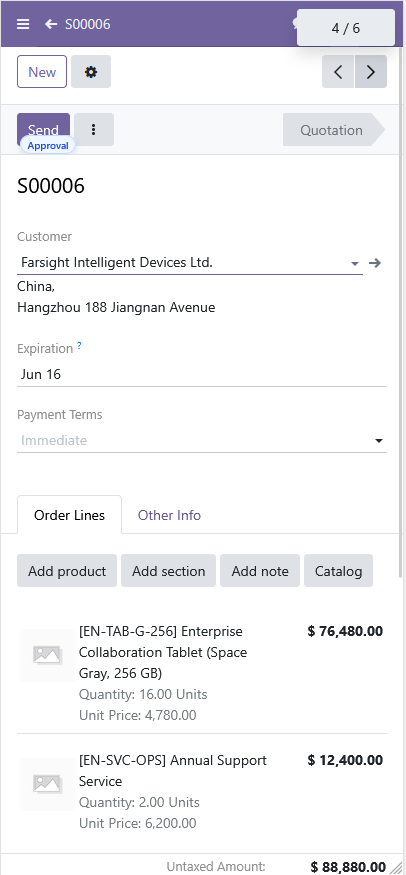Open the product Catalog
The width and height of the screenshot is (406, 875).
pos(339,571)
